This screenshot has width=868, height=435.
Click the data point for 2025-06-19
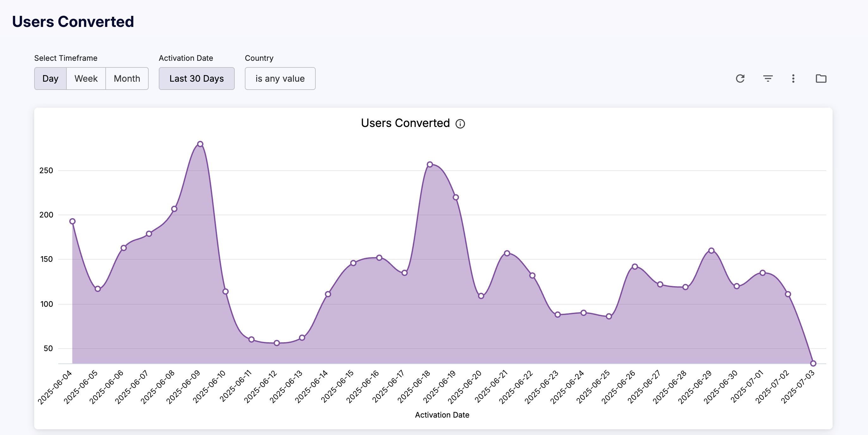456,197
